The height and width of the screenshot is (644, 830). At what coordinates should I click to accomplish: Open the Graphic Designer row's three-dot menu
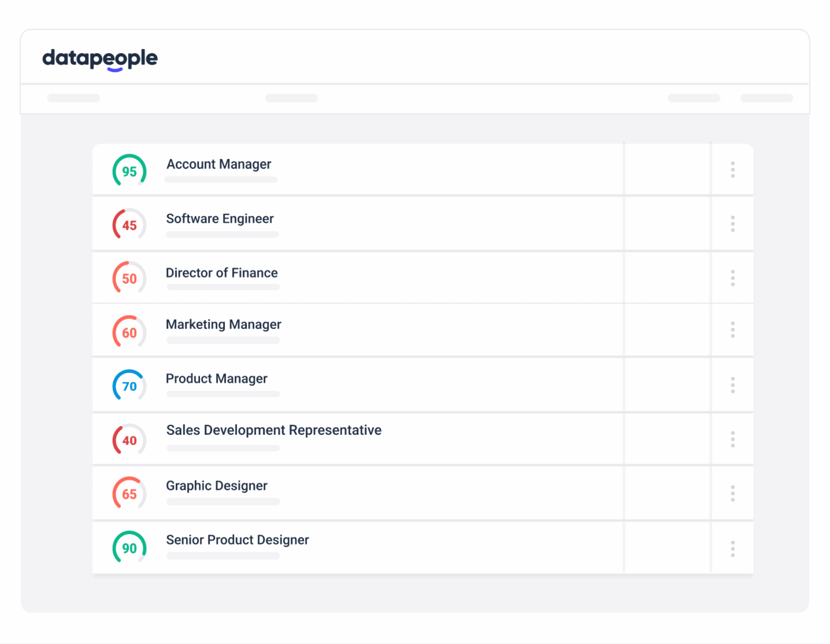732,493
